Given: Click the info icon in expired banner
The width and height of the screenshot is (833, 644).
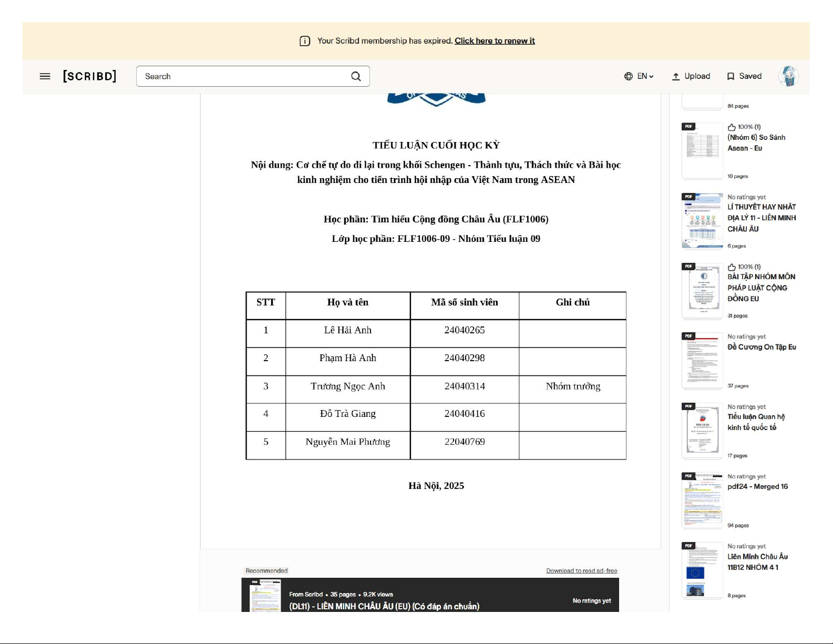Looking at the screenshot, I should (305, 41).
